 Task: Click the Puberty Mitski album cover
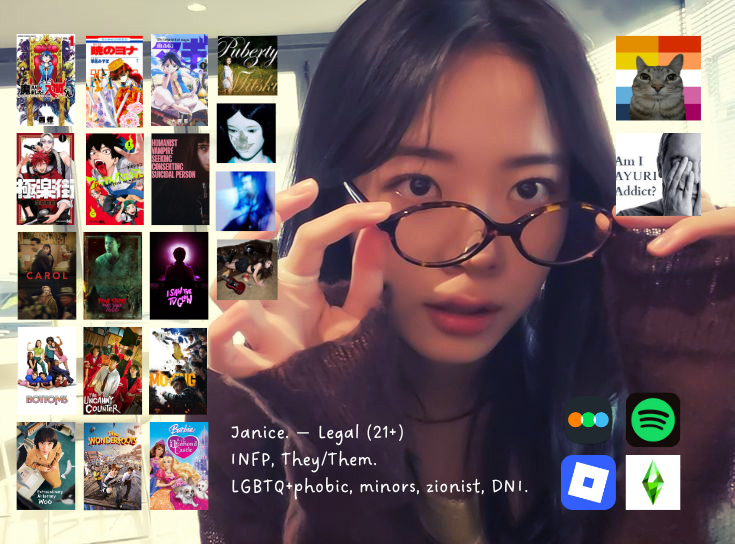coord(248,66)
